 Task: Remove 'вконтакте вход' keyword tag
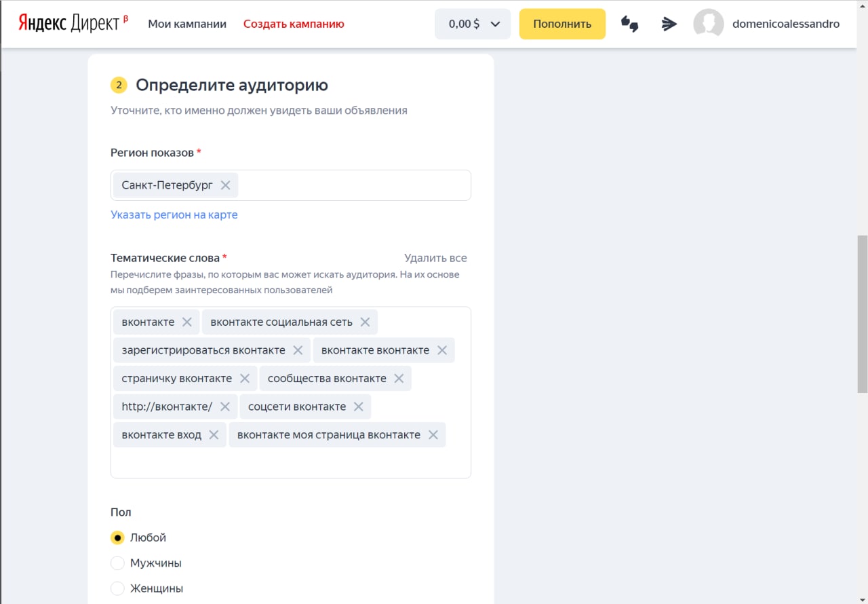[x=214, y=435]
